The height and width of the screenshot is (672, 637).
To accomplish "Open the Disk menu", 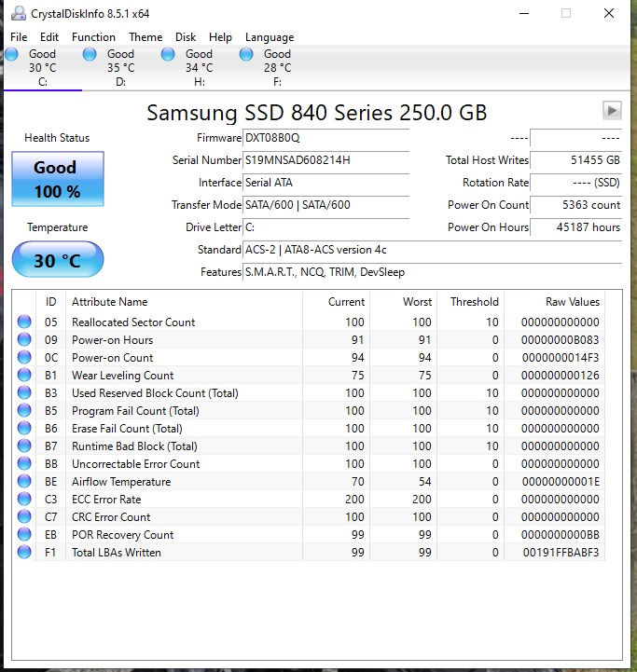I will coord(186,37).
